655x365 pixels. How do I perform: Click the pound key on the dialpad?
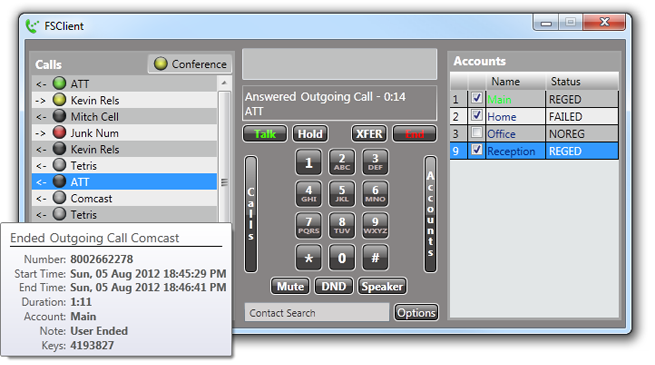375,258
